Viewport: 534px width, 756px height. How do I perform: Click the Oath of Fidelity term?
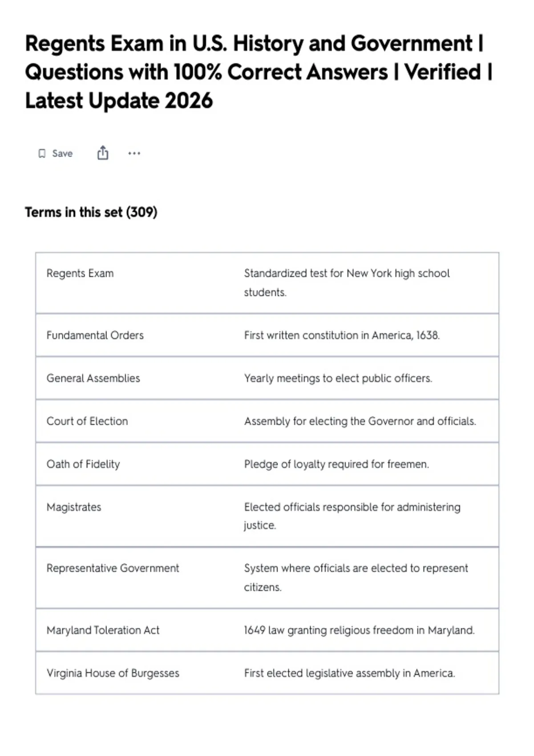(83, 464)
